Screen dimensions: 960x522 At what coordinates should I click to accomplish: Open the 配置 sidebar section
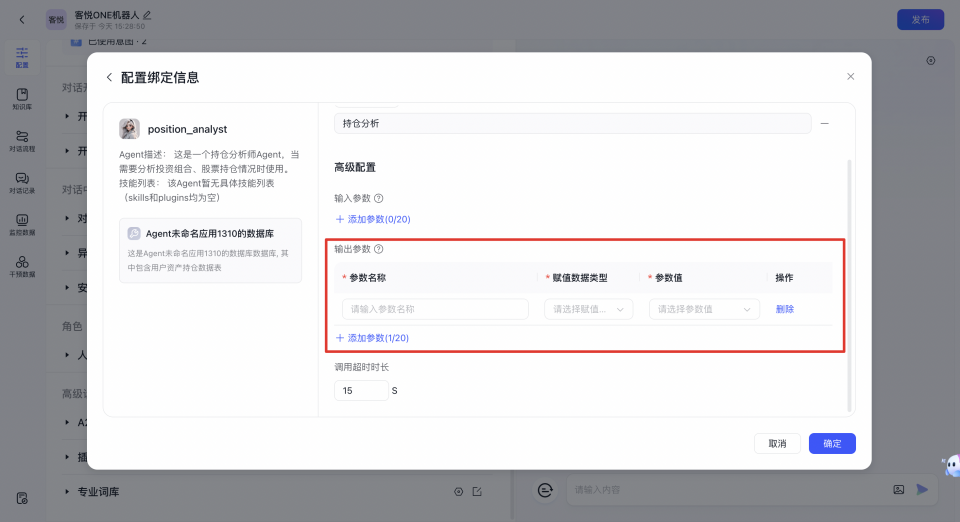22,58
